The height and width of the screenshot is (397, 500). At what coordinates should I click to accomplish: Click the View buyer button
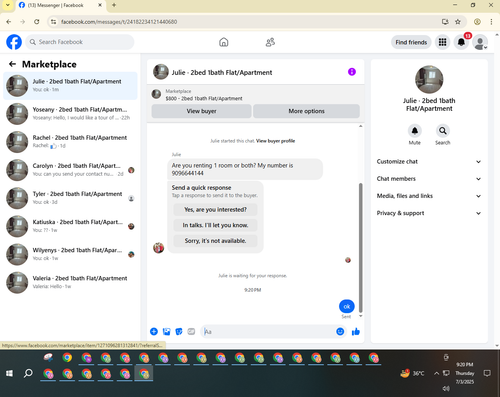[x=201, y=111]
